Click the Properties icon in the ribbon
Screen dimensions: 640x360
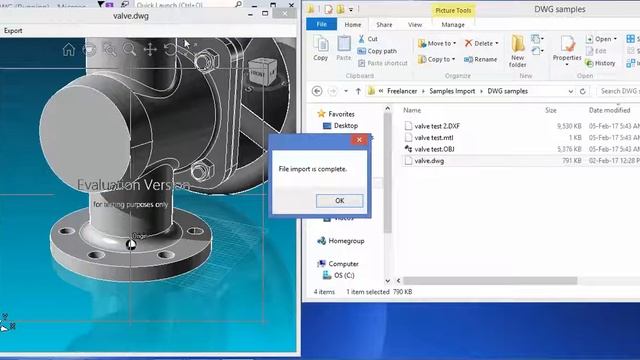click(x=567, y=44)
